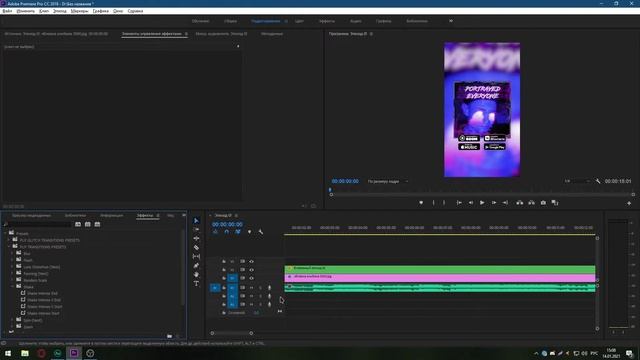Click Mark In in Program monitor
Image resolution: width=640 pixels, height=360 pixels.
[x=433, y=202]
